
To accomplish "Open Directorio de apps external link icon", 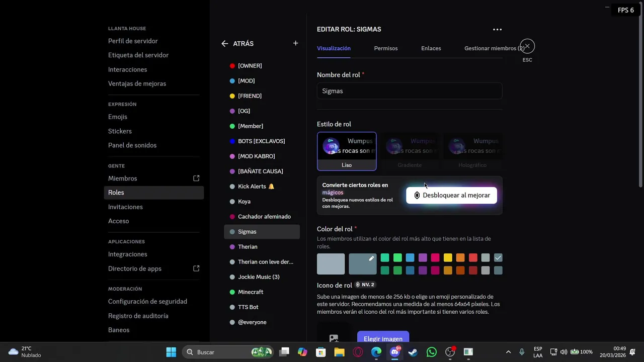I will (196, 268).
